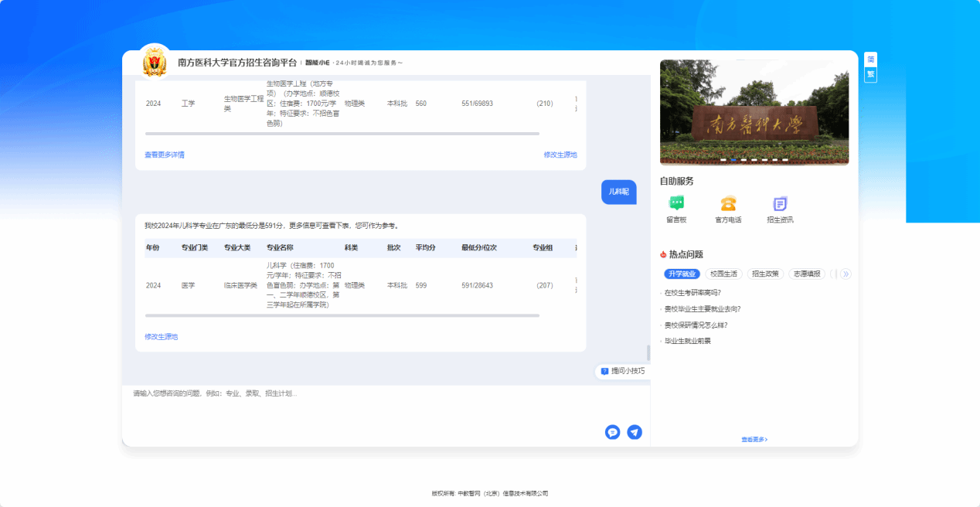
Task: Open the 留言板 message board icon
Action: pyautogui.click(x=676, y=204)
